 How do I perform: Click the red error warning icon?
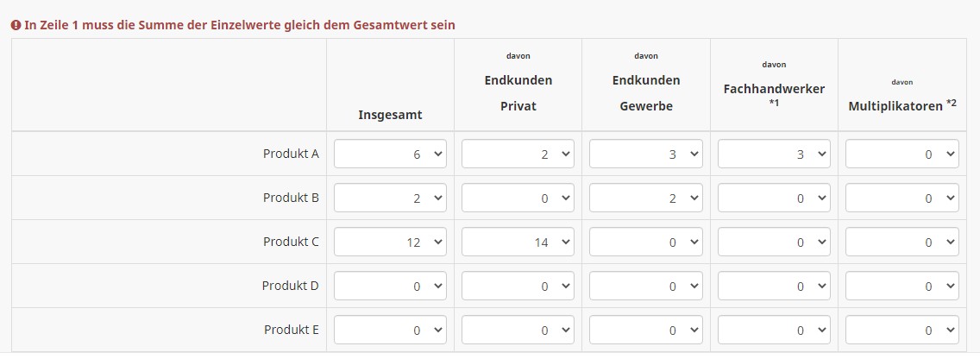point(16,25)
